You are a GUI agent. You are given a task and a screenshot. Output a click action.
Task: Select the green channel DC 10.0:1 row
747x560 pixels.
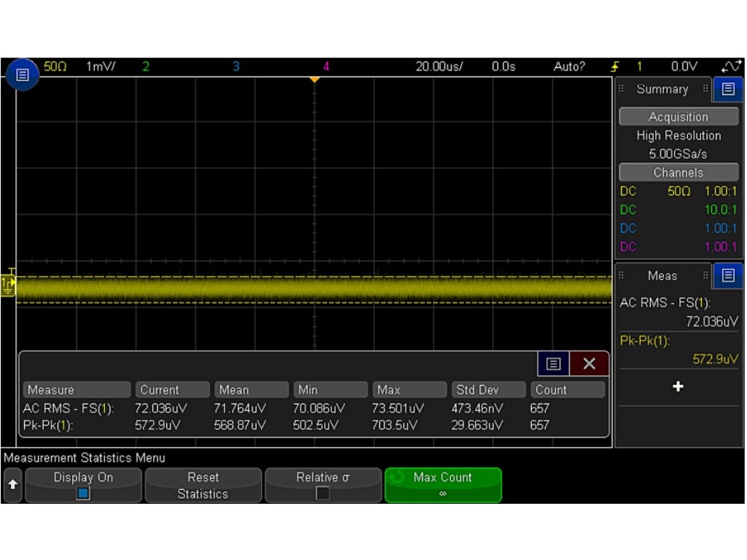click(x=678, y=209)
